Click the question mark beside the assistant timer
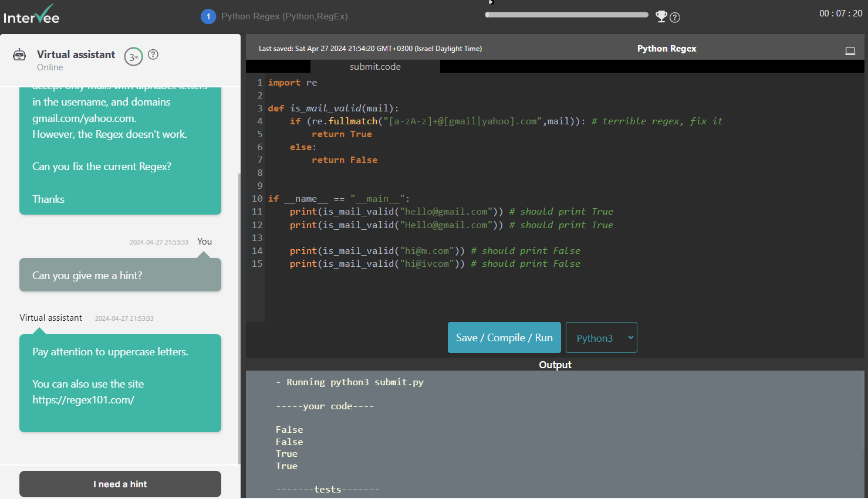This screenshot has height=499, width=868. point(153,55)
